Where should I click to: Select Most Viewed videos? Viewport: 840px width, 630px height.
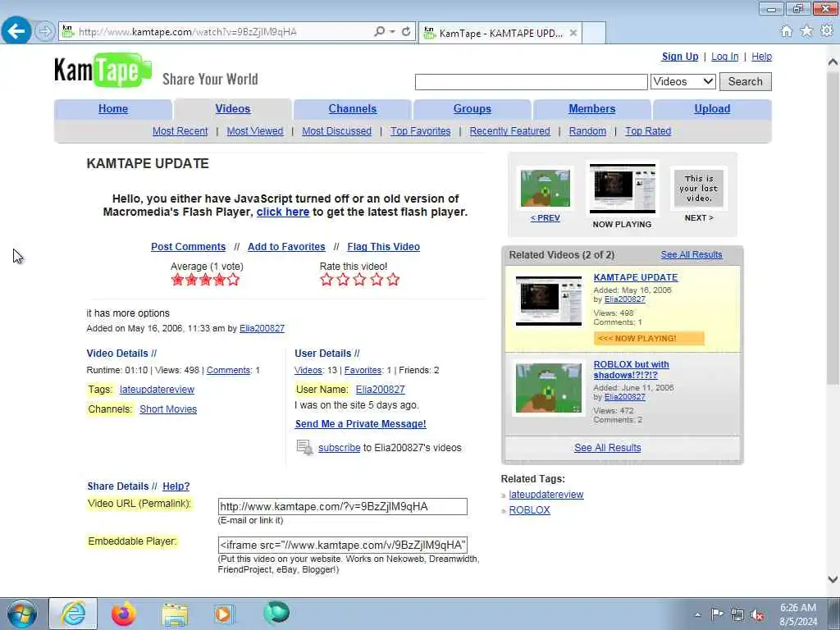click(x=255, y=131)
